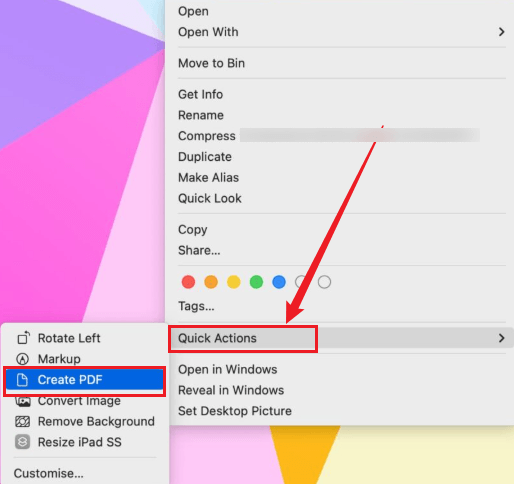Click the Resize iPad SS shortcut icon

pos(22,442)
